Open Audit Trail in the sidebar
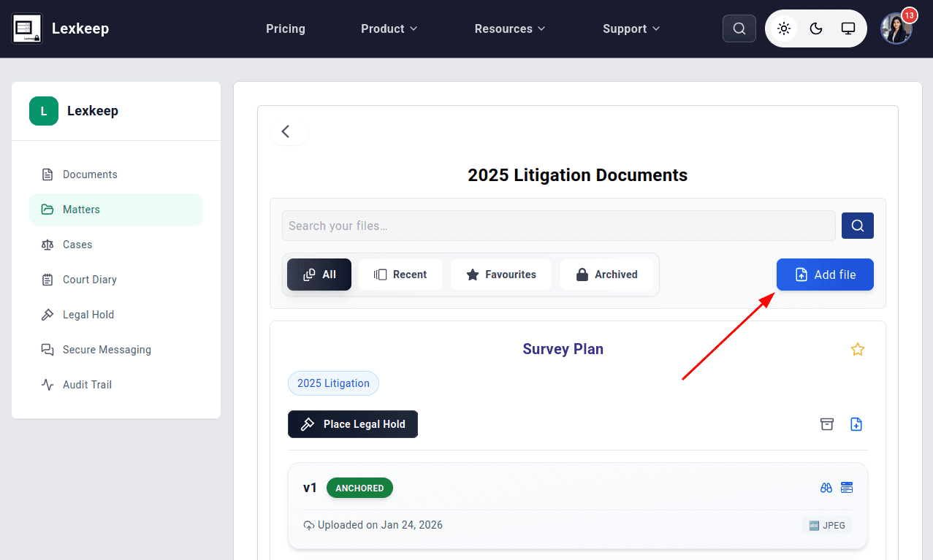The image size is (933, 560). pos(116,385)
